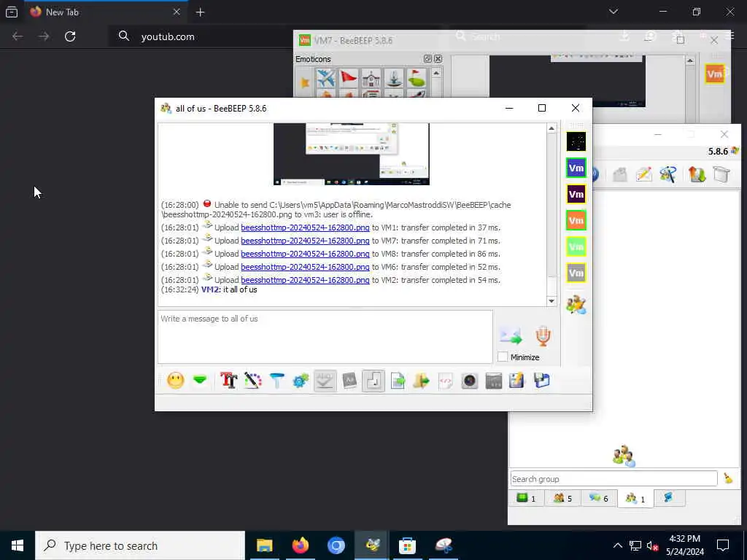
Task: Tick the Minimize checkbox
Action: pos(503,357)
